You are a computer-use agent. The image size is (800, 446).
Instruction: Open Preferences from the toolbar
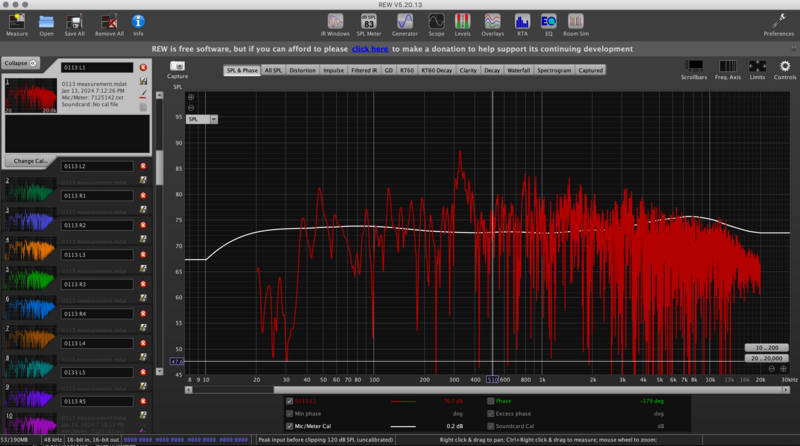[779, 22]
